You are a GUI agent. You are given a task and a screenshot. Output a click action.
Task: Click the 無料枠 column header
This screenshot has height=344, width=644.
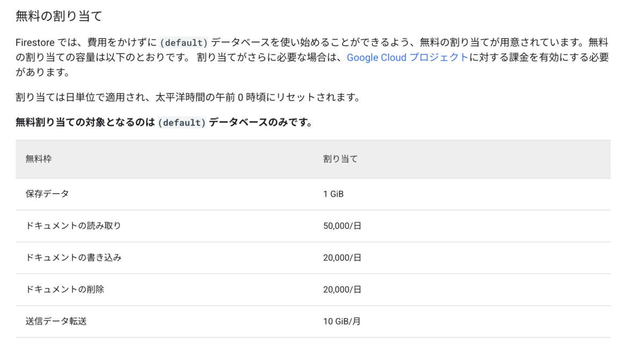[39, 159]
